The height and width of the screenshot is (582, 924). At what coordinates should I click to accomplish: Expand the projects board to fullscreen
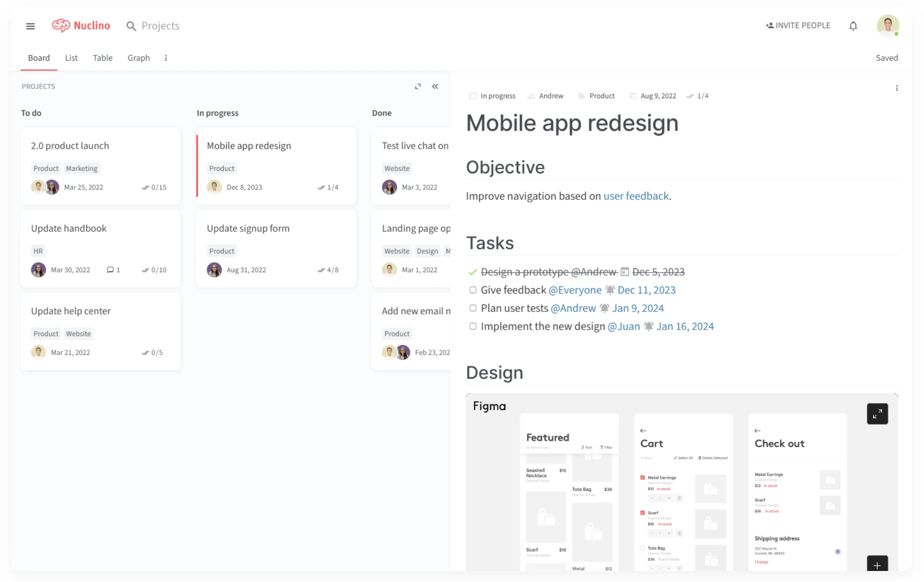point(418,87)
